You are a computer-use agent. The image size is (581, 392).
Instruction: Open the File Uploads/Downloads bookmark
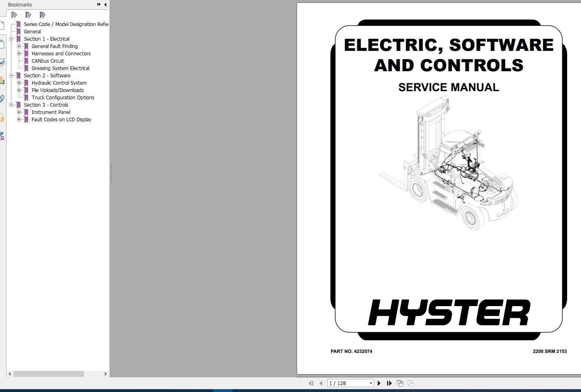[57, 90]
